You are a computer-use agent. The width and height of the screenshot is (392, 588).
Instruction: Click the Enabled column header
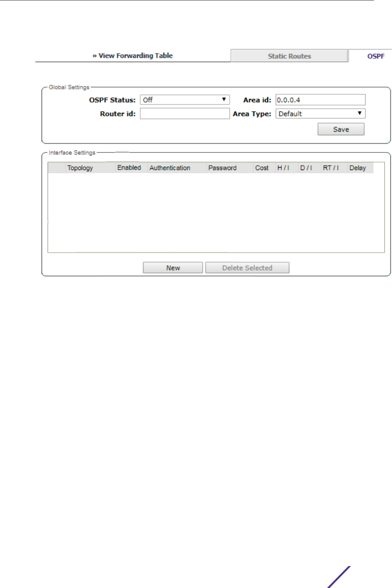129,168
